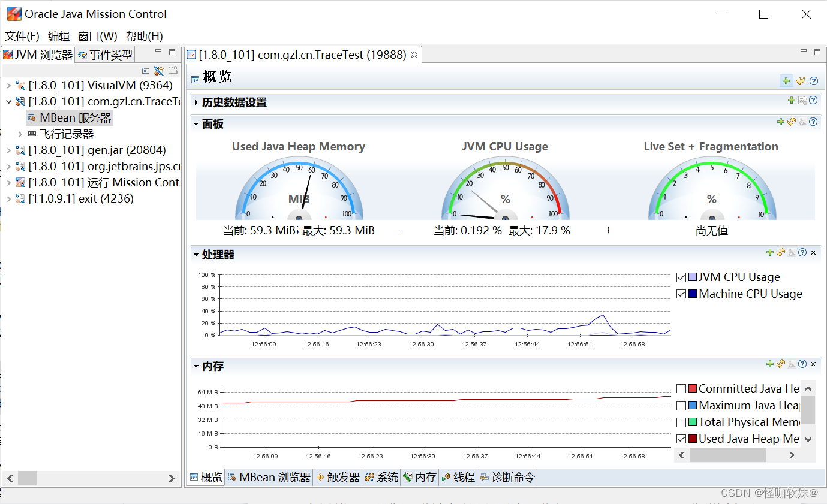Viewport: 827px width, 504px height.
Task: Click the yellow reset arrow in 概览 header
Action: click(x=801, y=81)
